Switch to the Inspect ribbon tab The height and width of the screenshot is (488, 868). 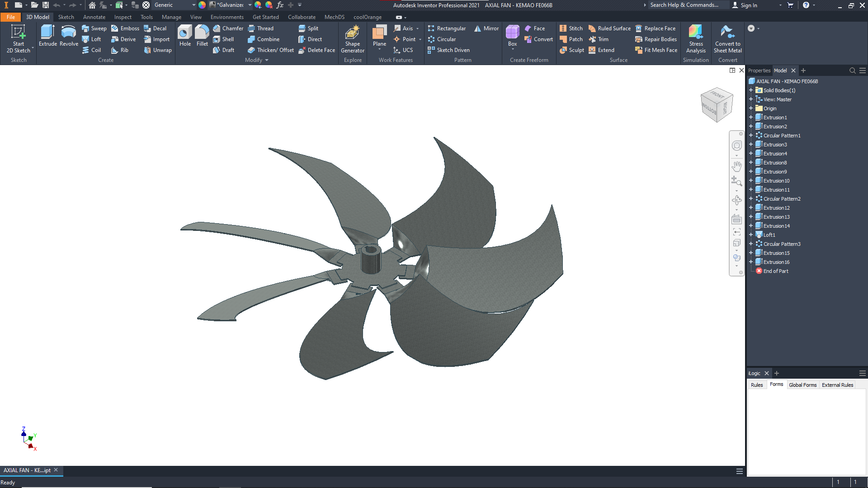tap(123, 17)
